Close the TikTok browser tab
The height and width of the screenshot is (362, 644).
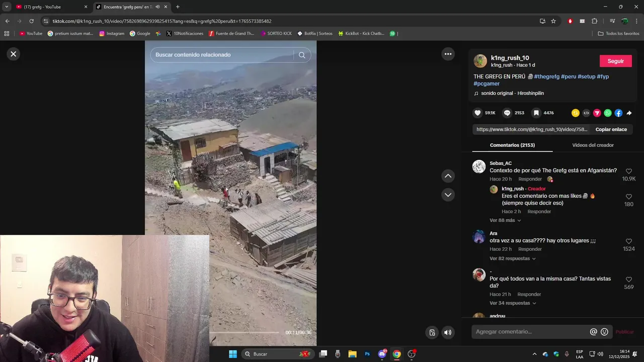click(x=166, y=7)
